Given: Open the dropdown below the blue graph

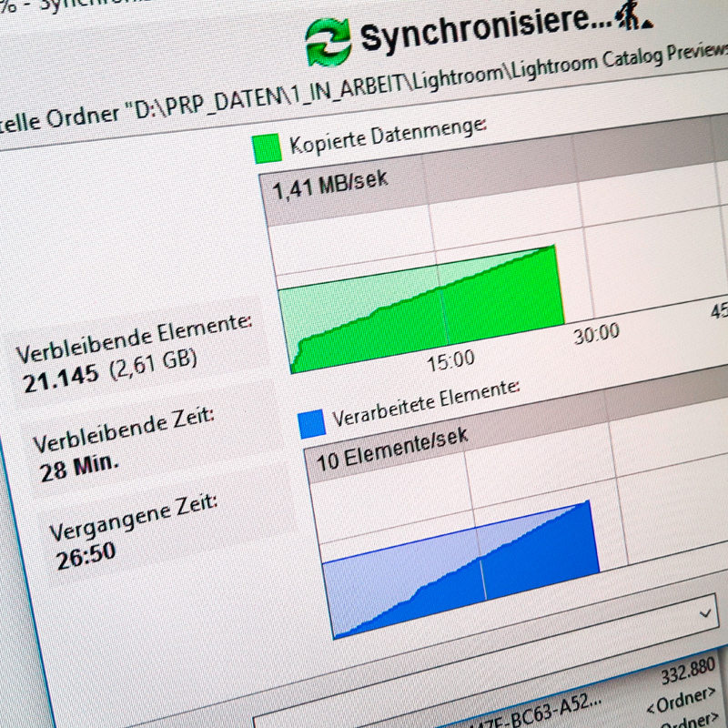Looking at the screenshot, I should [705, 613].
